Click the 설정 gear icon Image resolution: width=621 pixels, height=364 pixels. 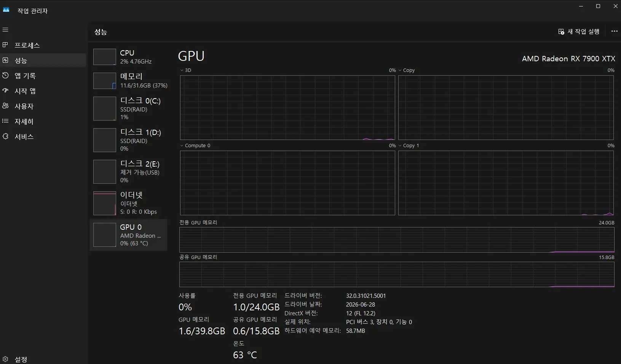5,359
